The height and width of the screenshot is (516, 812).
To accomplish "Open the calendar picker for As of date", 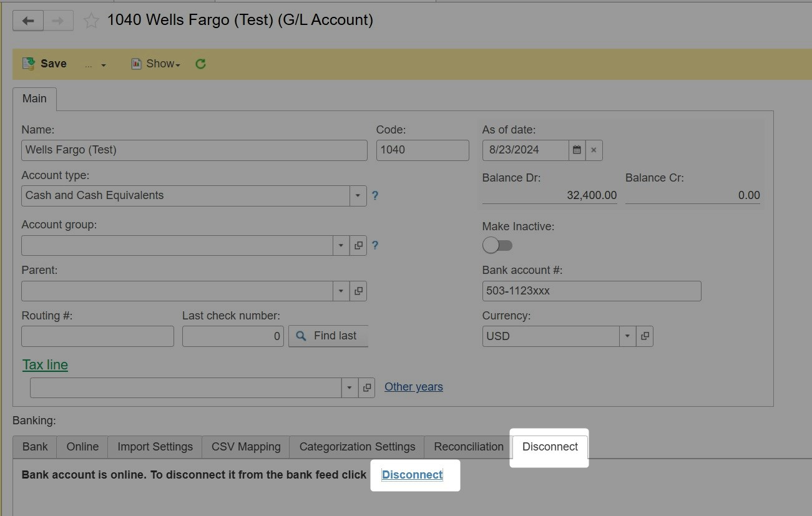I will pos(577,150).
